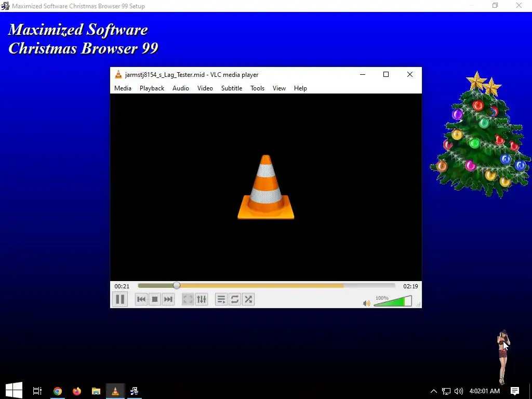Toggle total time display 02:19
The image size is (532, 399).
pyautogui.click(x=410, y=286)
